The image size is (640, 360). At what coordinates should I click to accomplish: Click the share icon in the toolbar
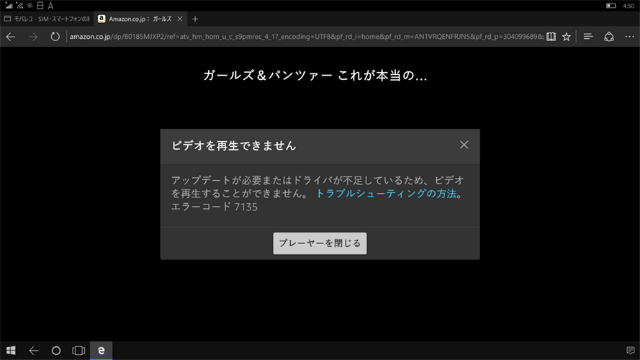(x=609, y=37)
